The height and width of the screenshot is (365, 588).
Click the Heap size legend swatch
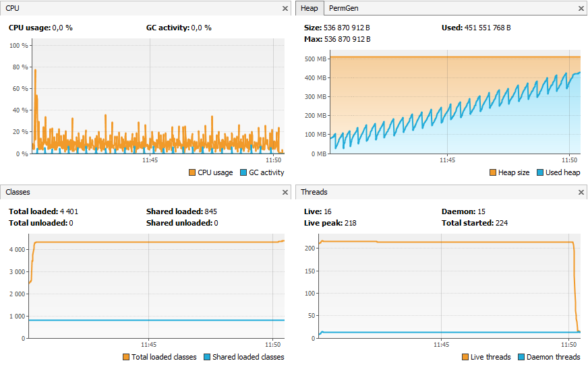point(492,173)
